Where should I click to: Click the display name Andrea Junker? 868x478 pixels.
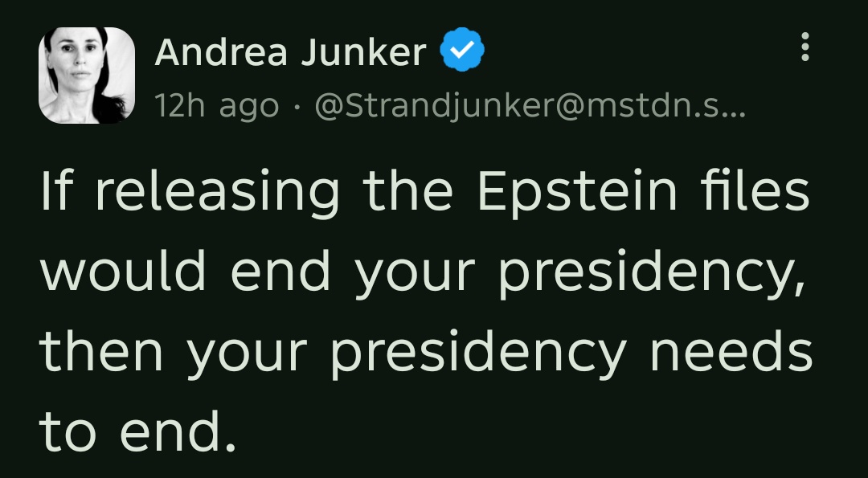[x=290, y=52]
